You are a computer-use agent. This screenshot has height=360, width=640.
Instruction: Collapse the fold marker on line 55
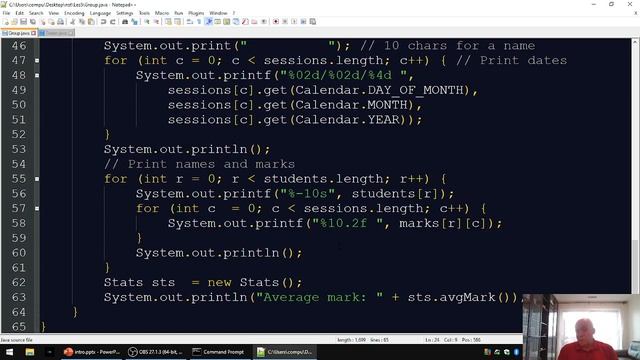37,179
